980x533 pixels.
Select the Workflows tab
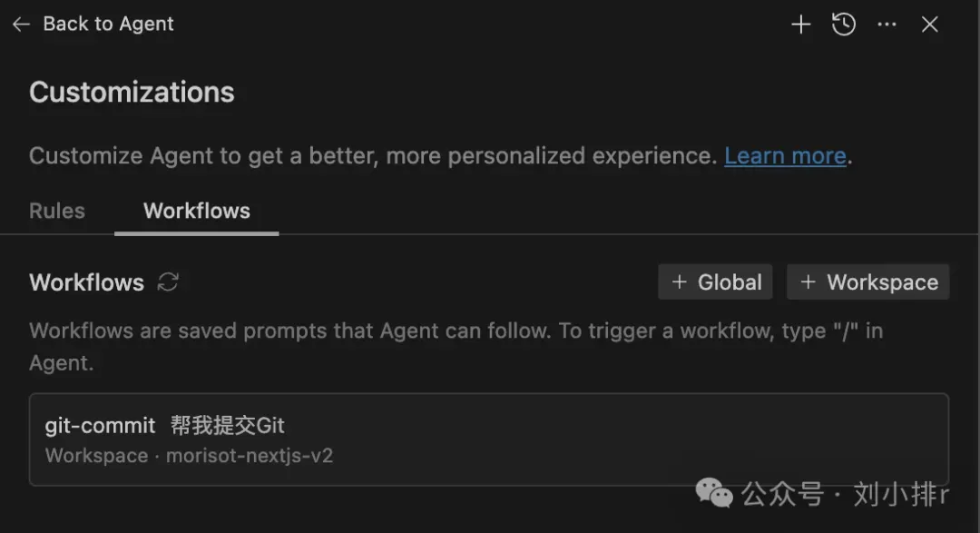[196, 211]
